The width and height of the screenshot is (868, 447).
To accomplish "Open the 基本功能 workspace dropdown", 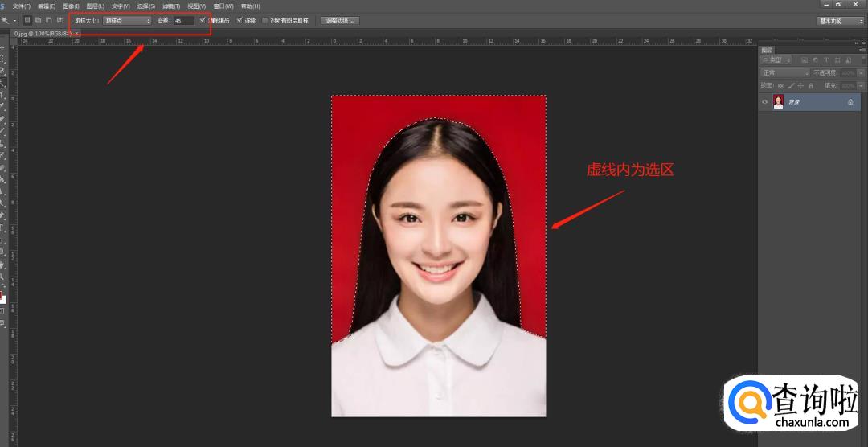I will point(840,20).
